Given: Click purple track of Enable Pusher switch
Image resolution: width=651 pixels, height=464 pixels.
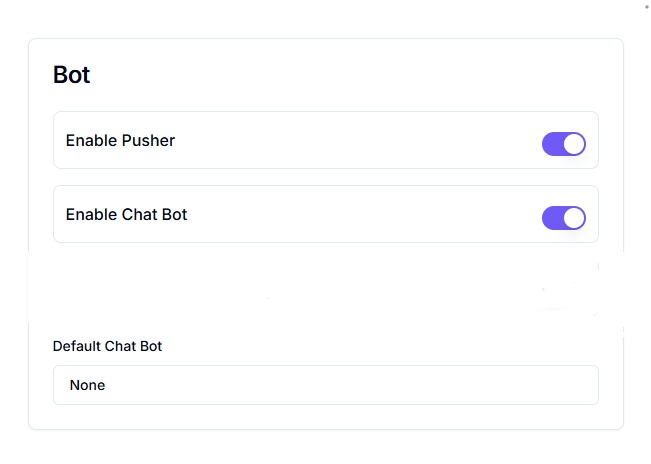Looking at the screenshot, I should click(x=553, y=144).
